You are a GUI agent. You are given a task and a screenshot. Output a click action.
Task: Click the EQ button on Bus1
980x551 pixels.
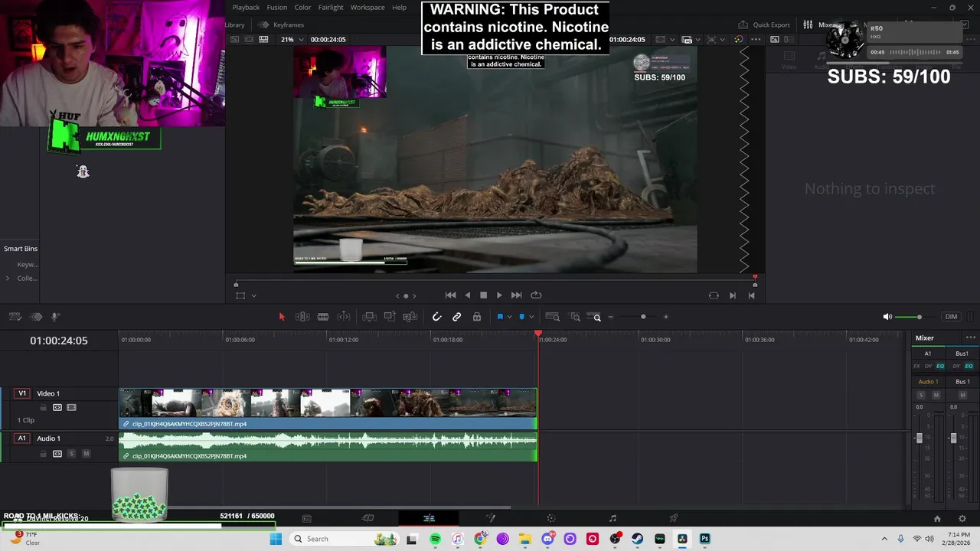click(x=969, y=366)
